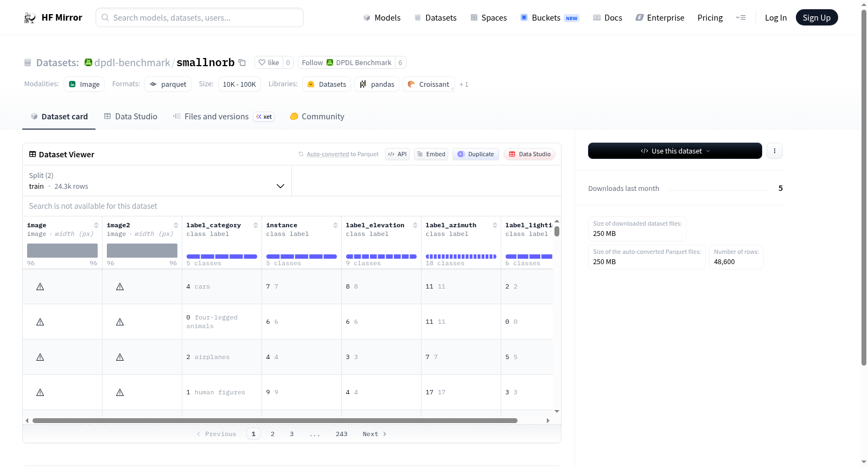Screen dimensions: 868x467
Task: Follow DPDL Benchmark organization
Action: tap(346, 62)
